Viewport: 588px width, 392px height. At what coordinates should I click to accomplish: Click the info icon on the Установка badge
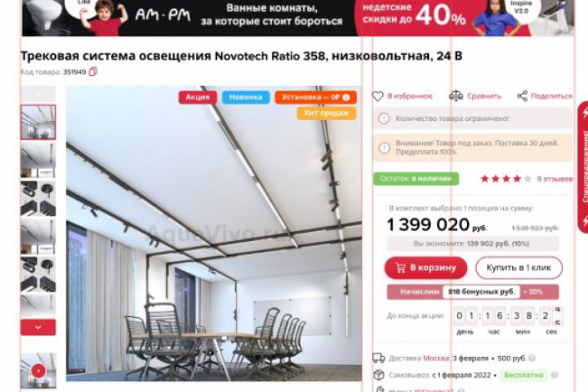tap(346, 97)
